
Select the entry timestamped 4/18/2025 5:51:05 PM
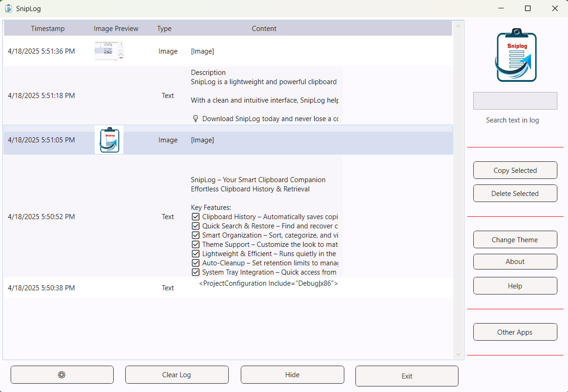(x=228, y=140)
